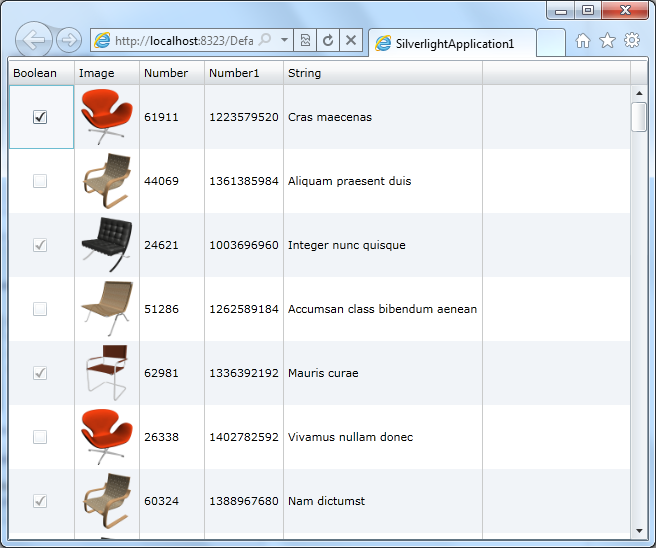
Task: Toggle checkbox in Aliquam praesent duis row
Action: point(40,181)
